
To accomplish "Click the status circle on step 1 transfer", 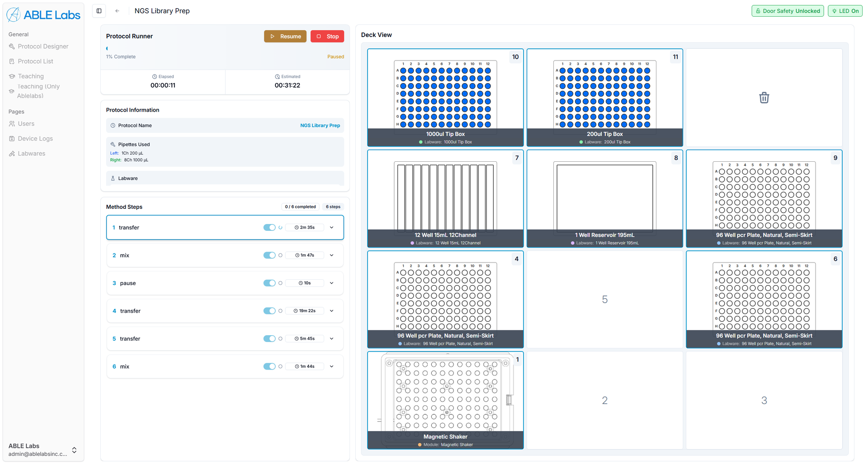I will pyautogui.click(x=280, y=228).
